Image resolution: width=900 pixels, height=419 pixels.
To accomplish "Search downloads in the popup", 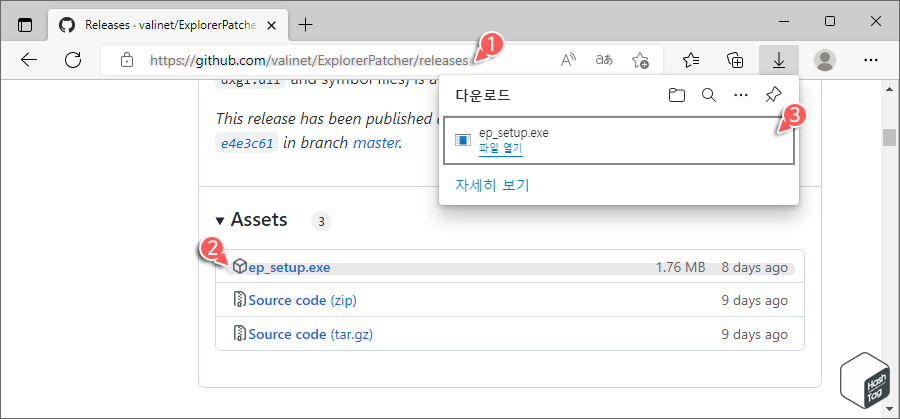I will (x=709, y=95).
